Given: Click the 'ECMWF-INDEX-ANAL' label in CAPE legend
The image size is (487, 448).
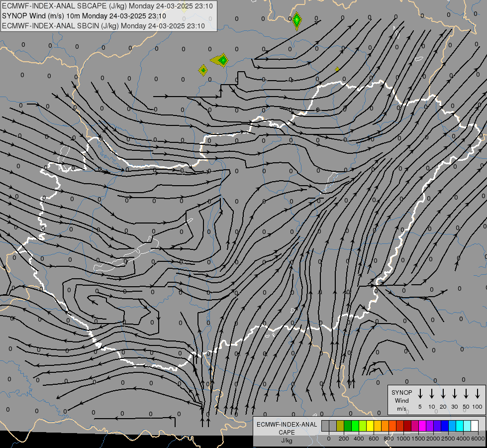Looking at the screenshot, I should coord(287,425).
